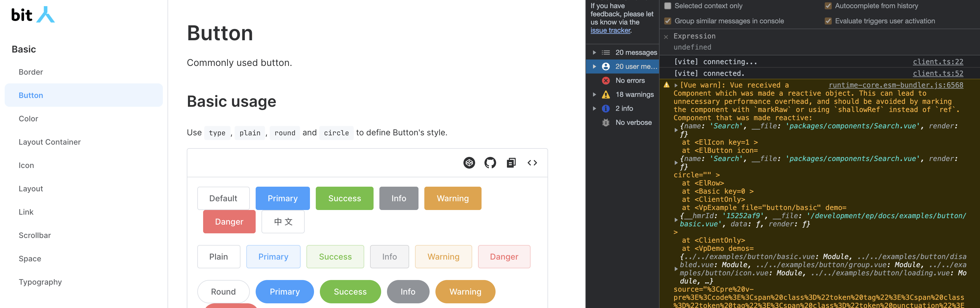Viewport: 980px width, 308px height.
Task: Click the copy code icon
Action: (511, 163)
